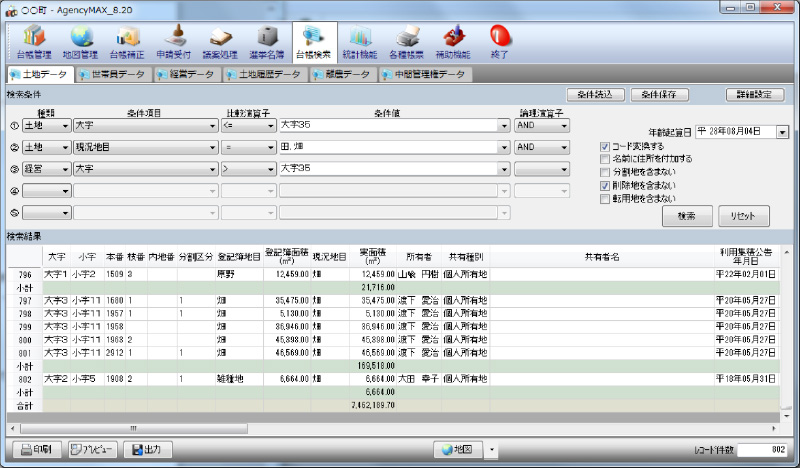Uncheck the コード変換する checkbox
This screenshot has width=800, height=468.
[604, 146]
